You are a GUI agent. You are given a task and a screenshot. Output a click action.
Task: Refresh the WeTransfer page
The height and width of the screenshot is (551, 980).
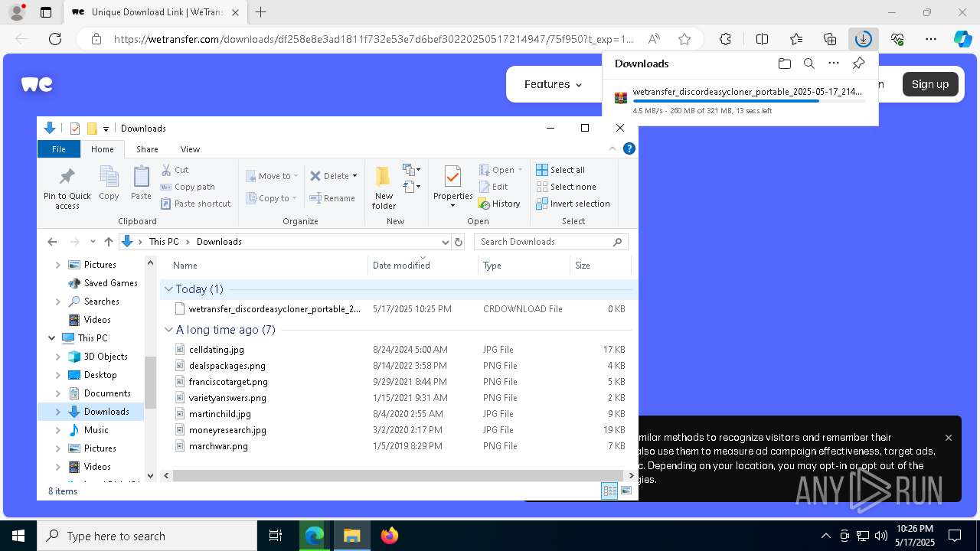55,39
